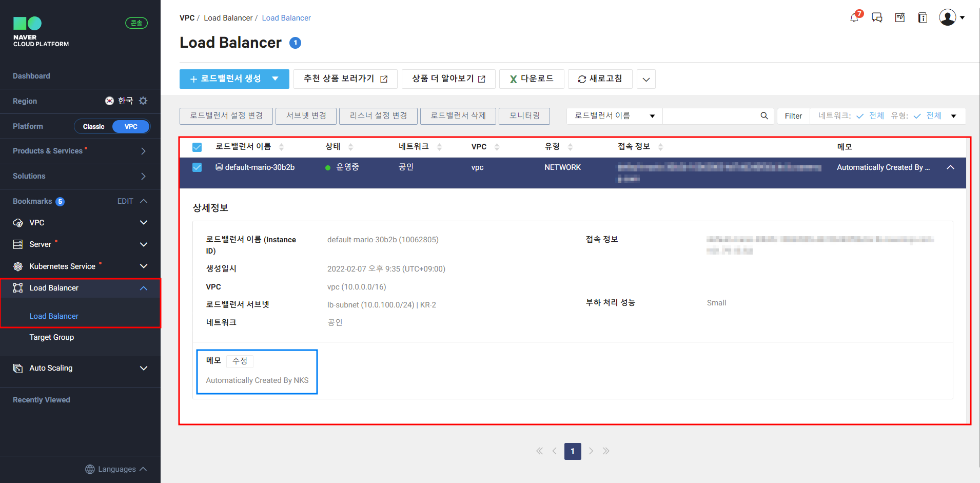Open Target Group in the sidebar
The height and width of the screenshot is (483, 980).
click(x=52, y=337)
